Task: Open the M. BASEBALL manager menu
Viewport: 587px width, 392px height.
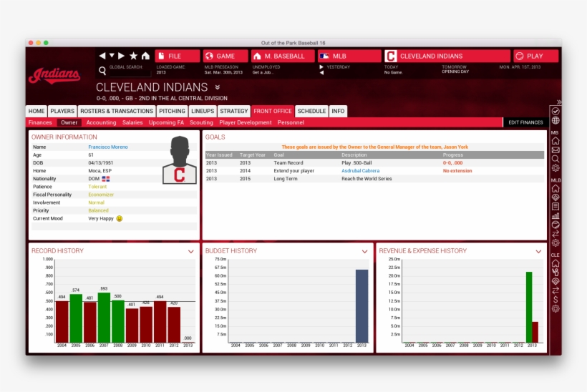Action: [x=283, y=56]
